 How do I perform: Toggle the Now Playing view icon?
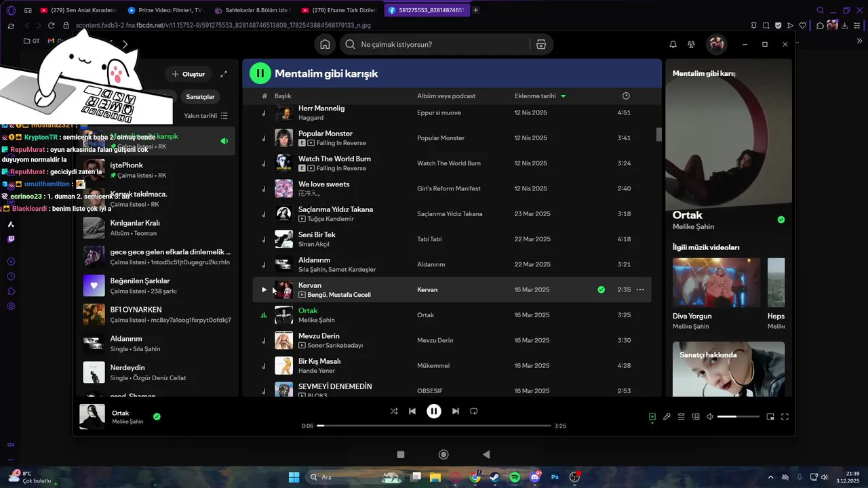coord(652,417)
